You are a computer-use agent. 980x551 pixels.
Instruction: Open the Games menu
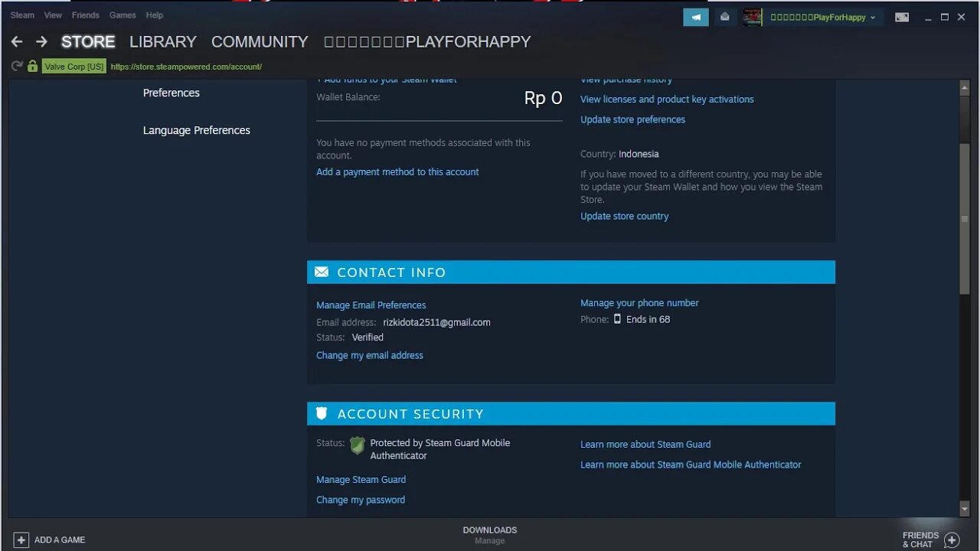(x=122, y=15)
